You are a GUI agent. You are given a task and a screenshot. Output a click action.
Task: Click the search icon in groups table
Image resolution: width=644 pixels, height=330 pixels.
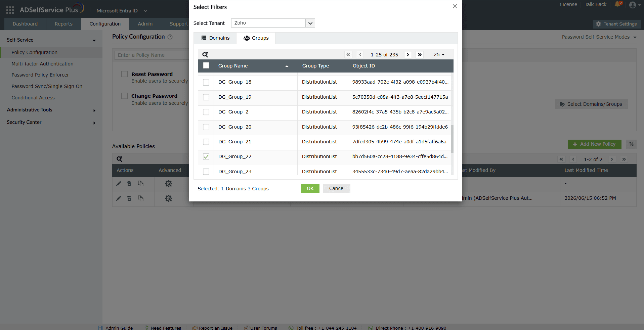[x=205, y=55]
